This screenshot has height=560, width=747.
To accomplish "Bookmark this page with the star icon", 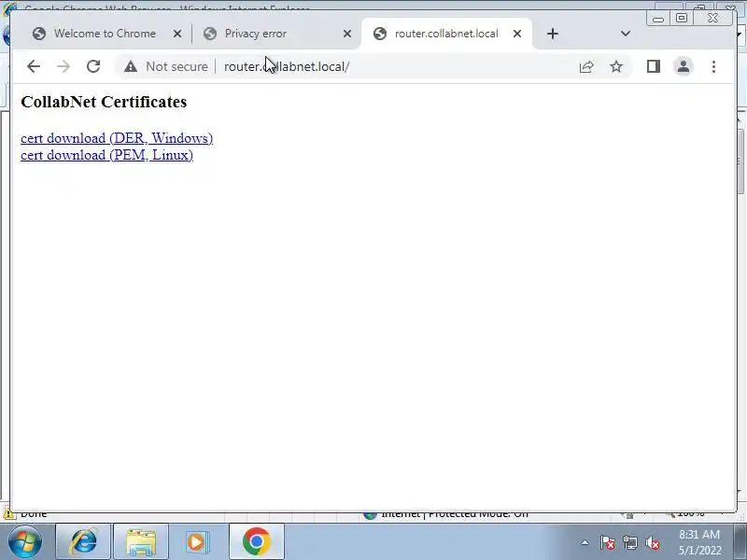I will coord(616,66).
